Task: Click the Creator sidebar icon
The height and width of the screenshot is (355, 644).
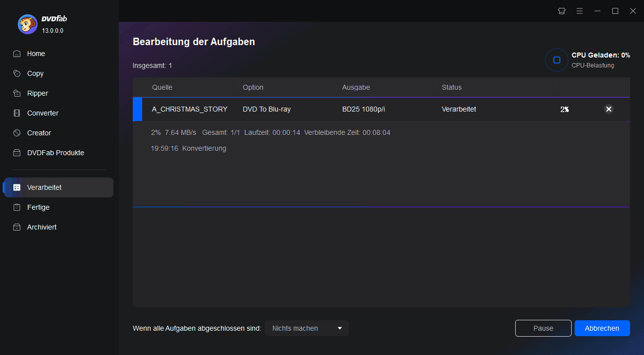Action: pos(17,133)
